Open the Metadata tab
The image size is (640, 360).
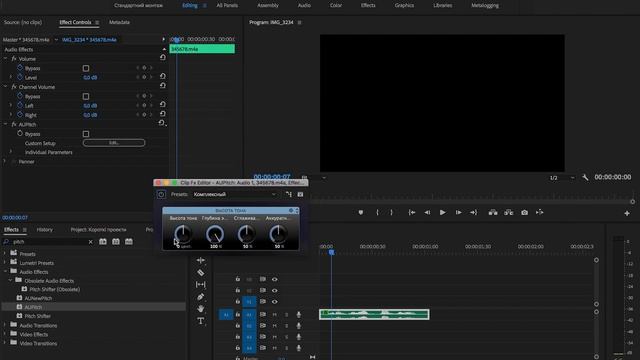coord(119,22)
